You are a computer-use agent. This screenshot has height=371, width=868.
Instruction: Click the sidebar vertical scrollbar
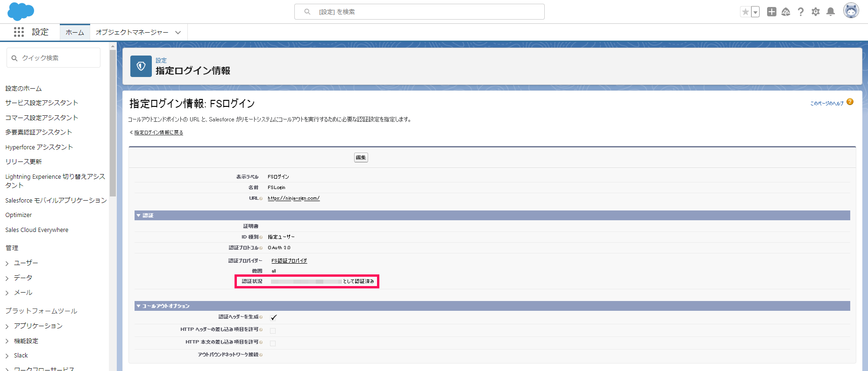click(113, 122)
